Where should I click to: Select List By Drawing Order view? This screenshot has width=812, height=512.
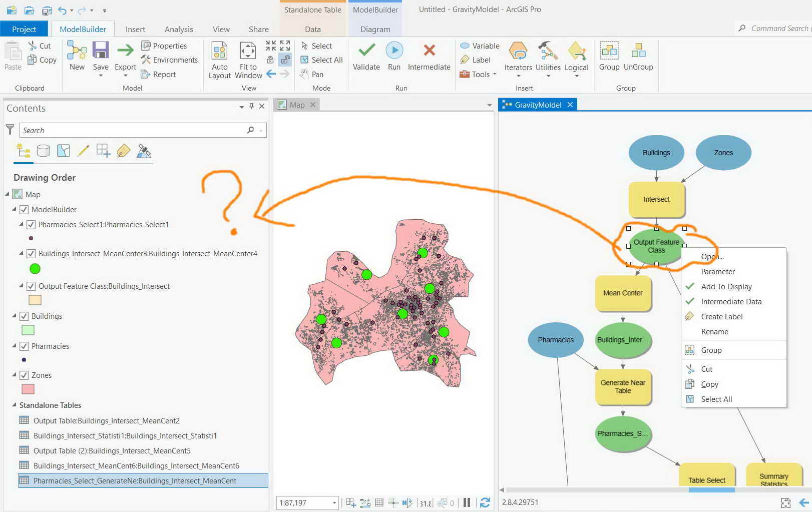(24, 151)
